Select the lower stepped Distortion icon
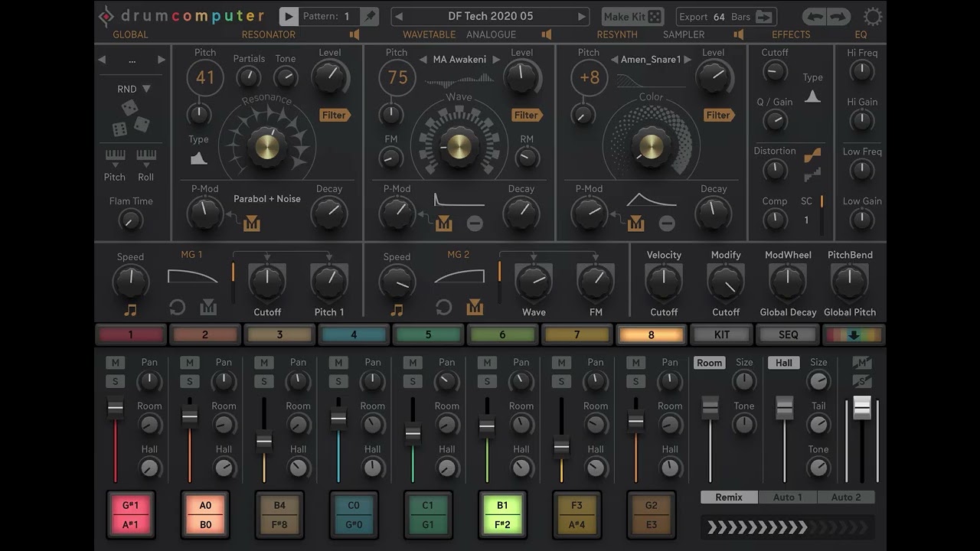 (x=812, y=174)
